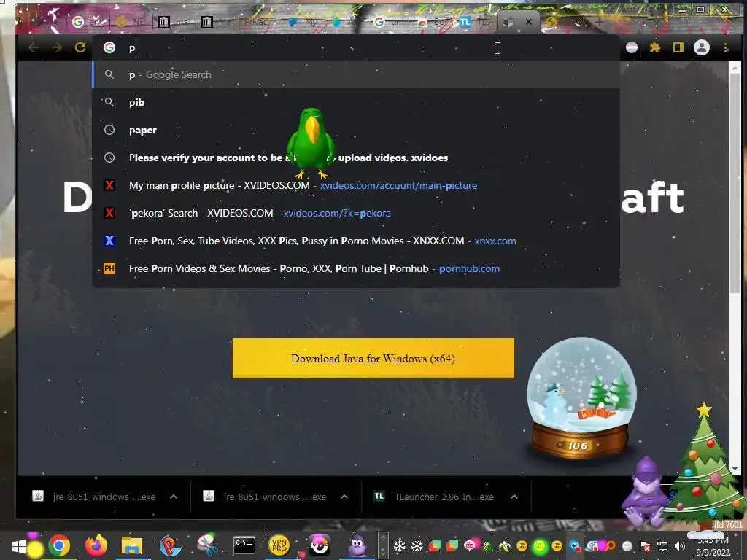Launch Firefox from the taskbar

click(96, 545)
